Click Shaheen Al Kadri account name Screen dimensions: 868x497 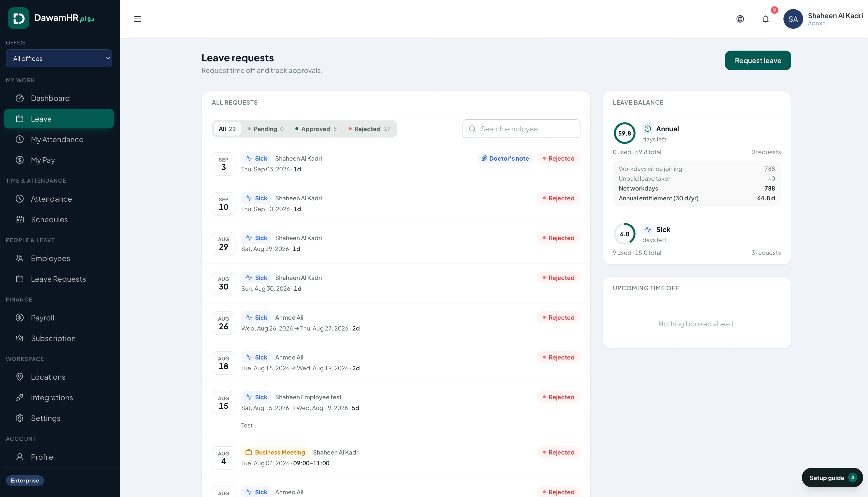[x=835, y=16]
